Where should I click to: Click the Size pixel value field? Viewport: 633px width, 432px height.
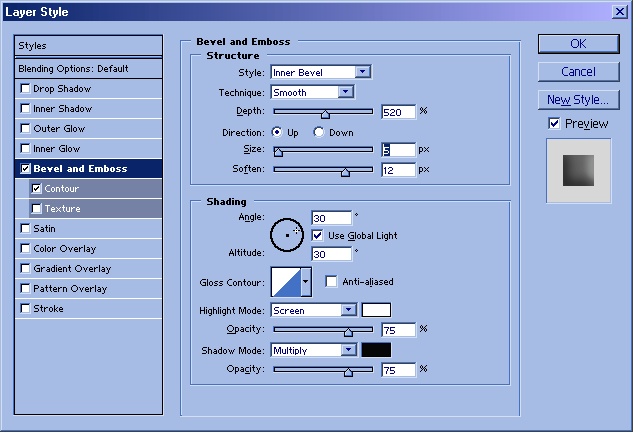398,150
